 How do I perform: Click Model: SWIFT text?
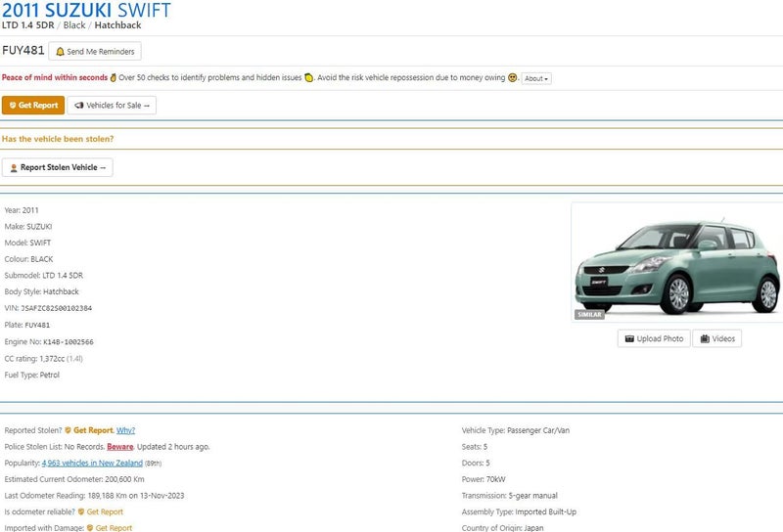tap(27, 243)
